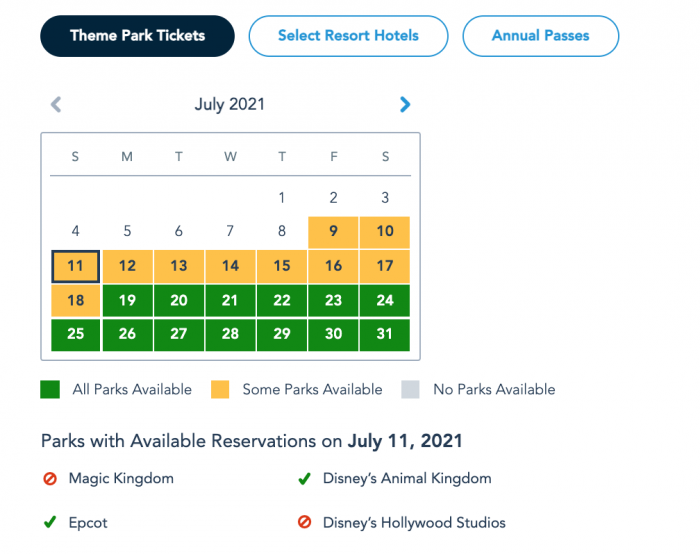Click the July 2021 month heading
Screen dimensions: 700x554
[x=230, y=104]
